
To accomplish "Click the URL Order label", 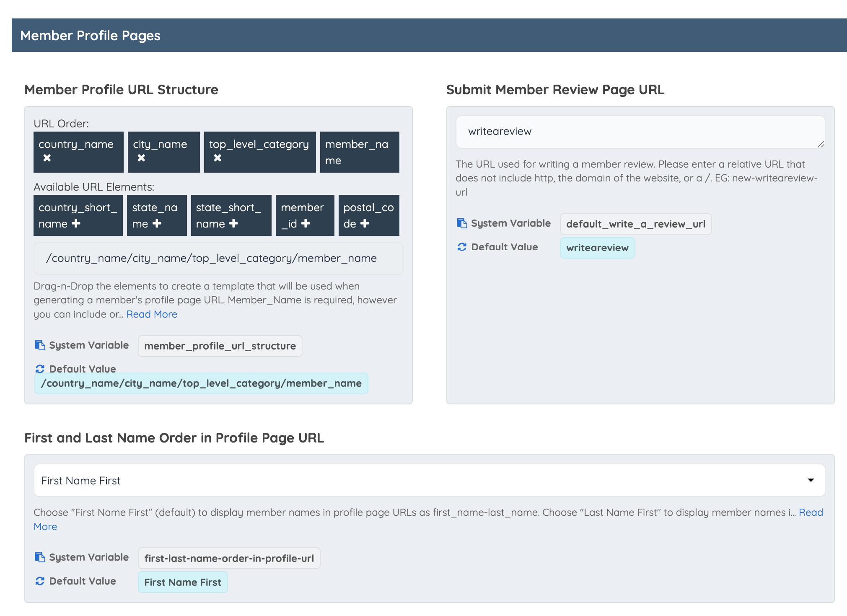I will (x=61, y=124).
